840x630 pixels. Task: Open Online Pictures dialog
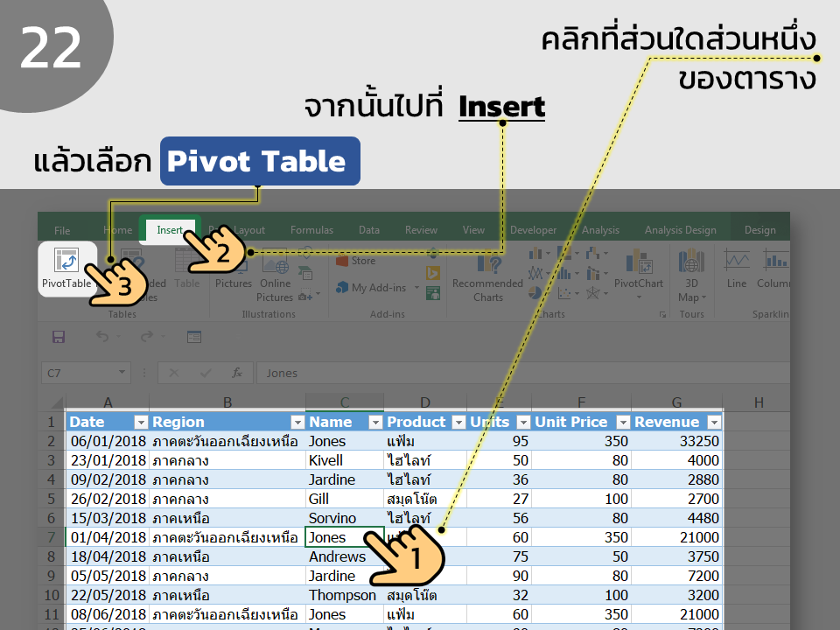275,276
